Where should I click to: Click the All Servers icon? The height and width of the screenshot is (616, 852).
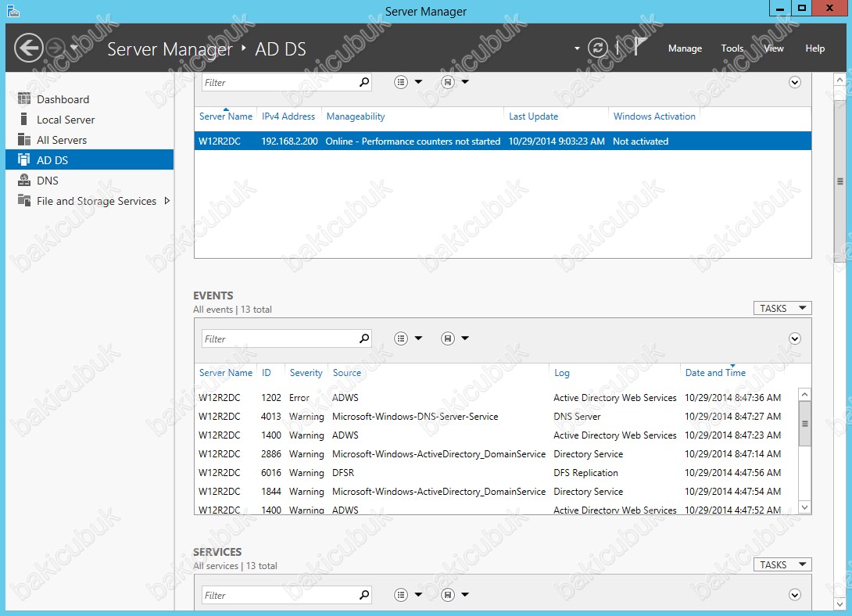click(24, 139)
